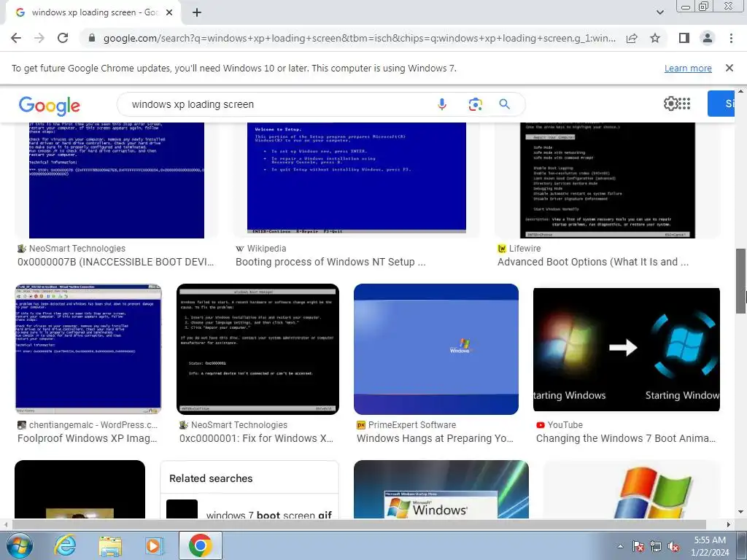
Task: Submit search with magnifier icon
Action: click(x=505, y=104)
